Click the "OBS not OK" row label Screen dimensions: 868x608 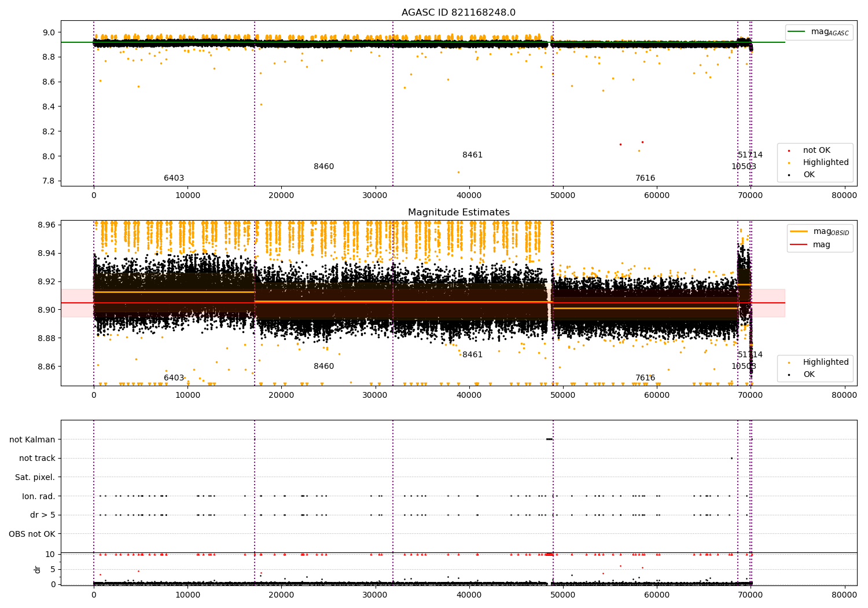click(x=32, y=534)
